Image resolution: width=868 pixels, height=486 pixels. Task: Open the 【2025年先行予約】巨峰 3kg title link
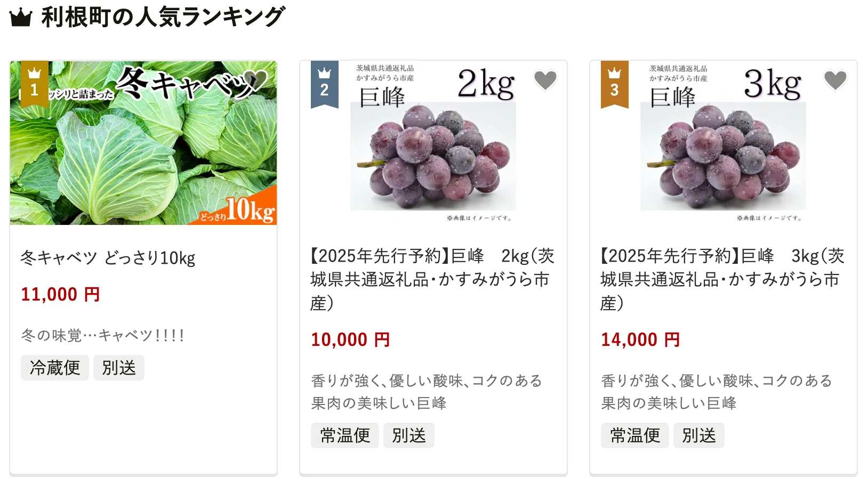722,279
